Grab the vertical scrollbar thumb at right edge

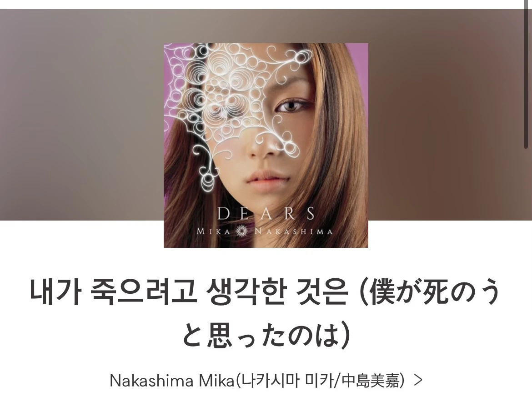point(526,74)
